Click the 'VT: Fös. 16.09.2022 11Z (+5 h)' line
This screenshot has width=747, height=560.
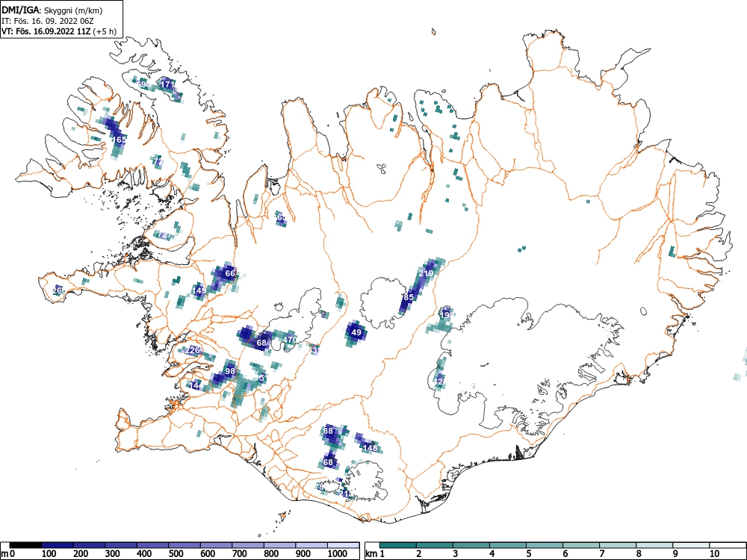click(59, 31)
